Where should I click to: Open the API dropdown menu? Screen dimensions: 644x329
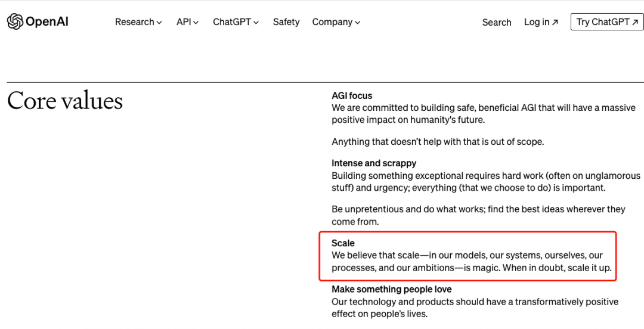(187, 22)
